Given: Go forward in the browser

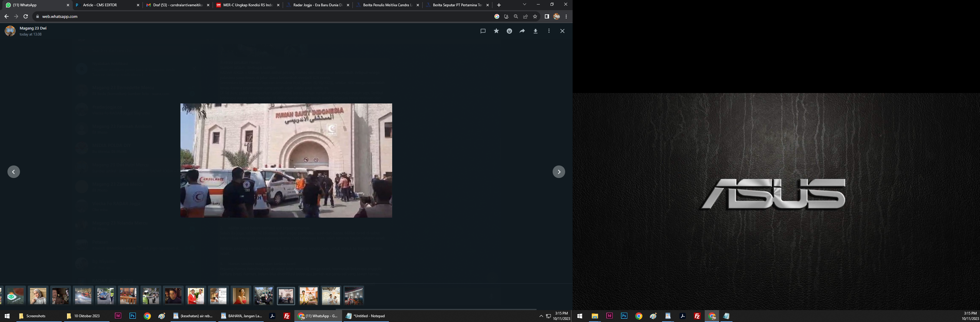Looking at the screenshot, I should click(16, 16).
